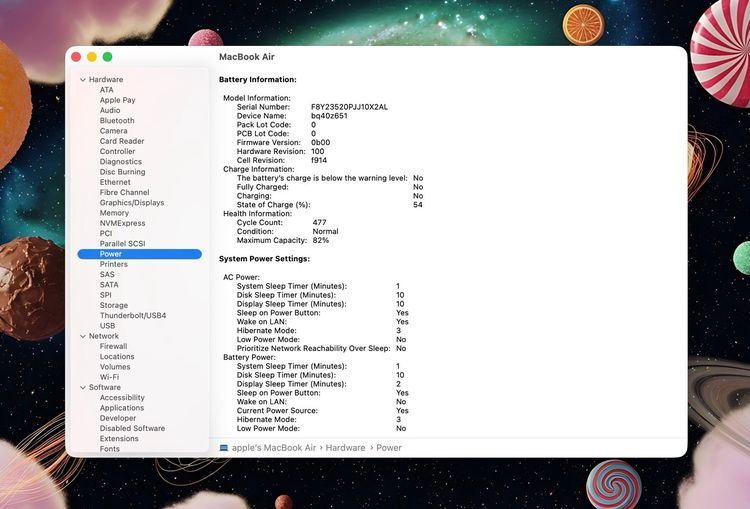750x509 pixels.
Task: Click Power in the bottom path bar
Action: pyautogui.click(x=389, y=448)
